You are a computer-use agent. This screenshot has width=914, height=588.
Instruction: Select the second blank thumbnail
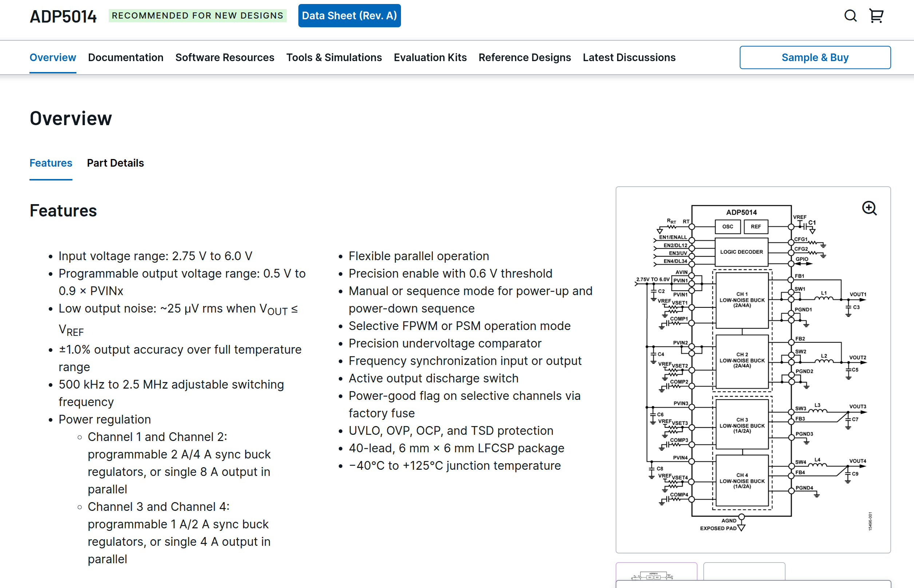coord(744,571)
